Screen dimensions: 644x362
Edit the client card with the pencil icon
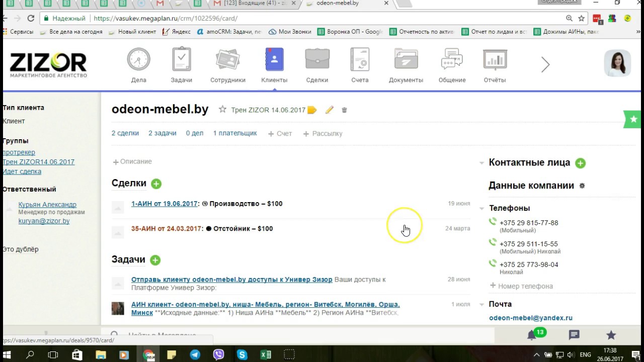tap(330, 110)
